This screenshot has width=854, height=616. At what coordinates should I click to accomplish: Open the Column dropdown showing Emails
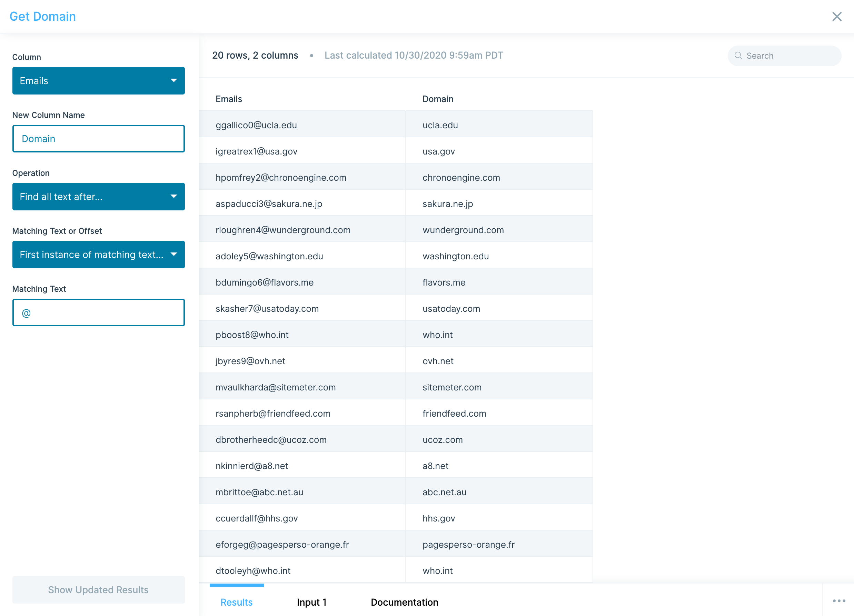coord(99,81)
